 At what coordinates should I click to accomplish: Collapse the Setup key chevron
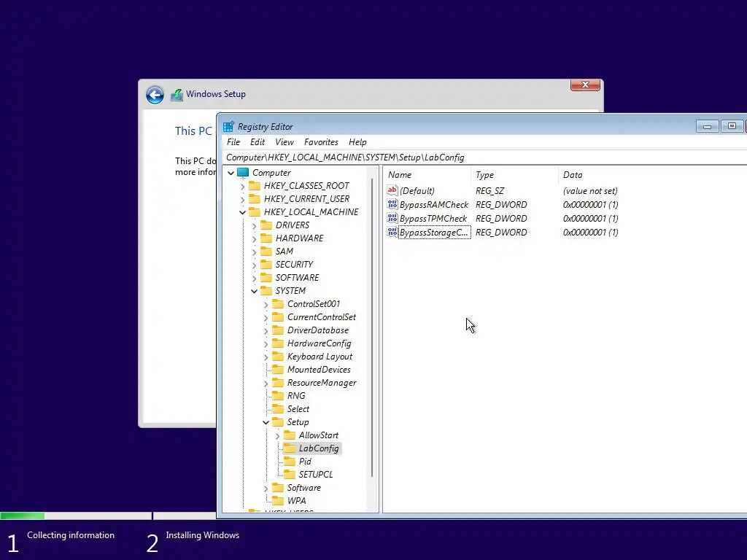coord(266,422)
